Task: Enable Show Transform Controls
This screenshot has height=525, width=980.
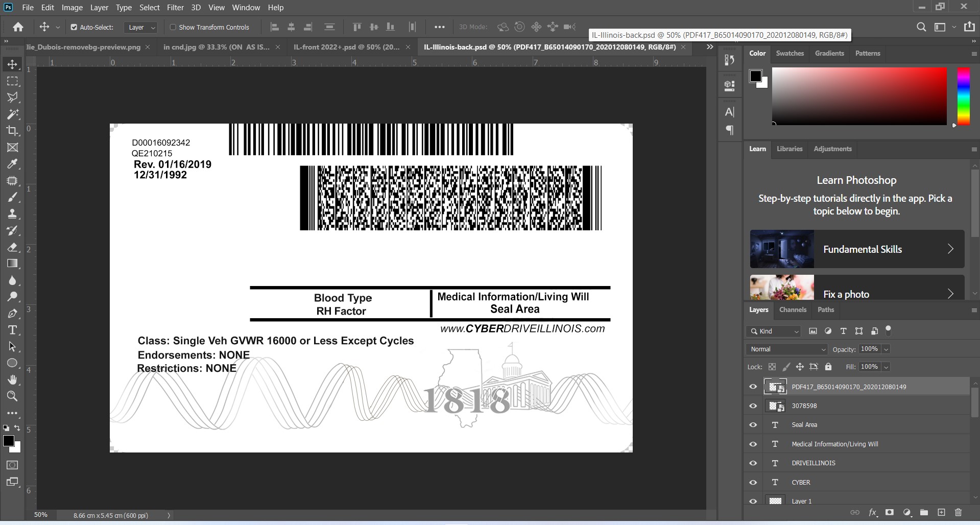Action: [x=173, y=27]
